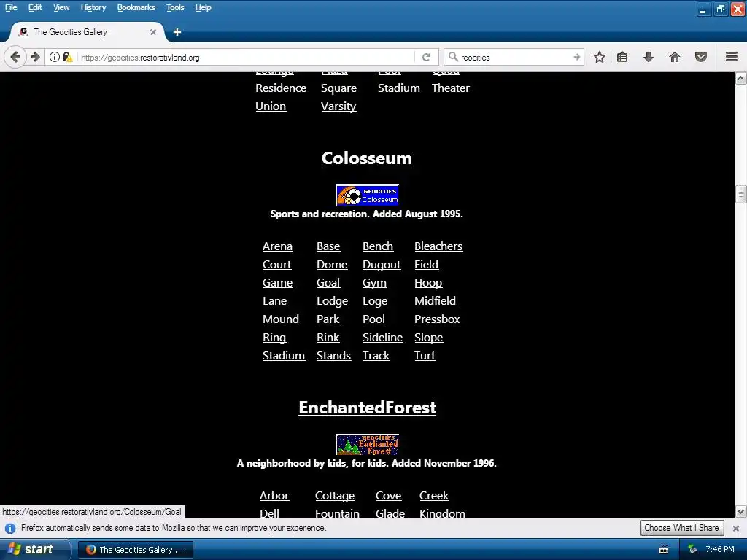Reload the current page
Image resolution: width=747 pixels, height=560 pixels.
pos(426,57)
